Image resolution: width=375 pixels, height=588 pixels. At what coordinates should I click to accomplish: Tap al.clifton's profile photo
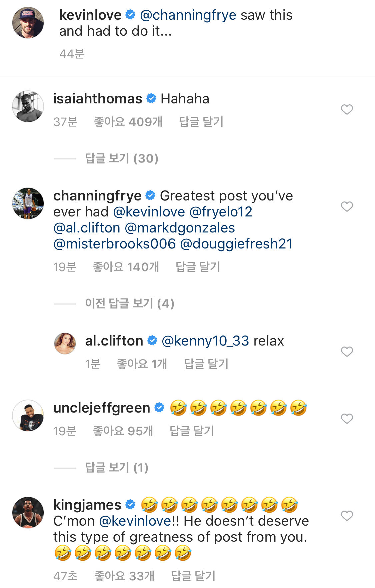[65, 343]
